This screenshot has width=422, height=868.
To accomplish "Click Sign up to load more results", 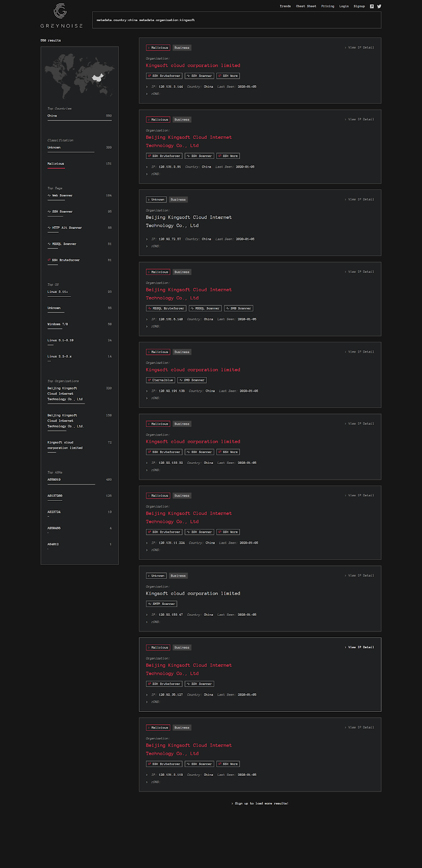I will [260, 803].
